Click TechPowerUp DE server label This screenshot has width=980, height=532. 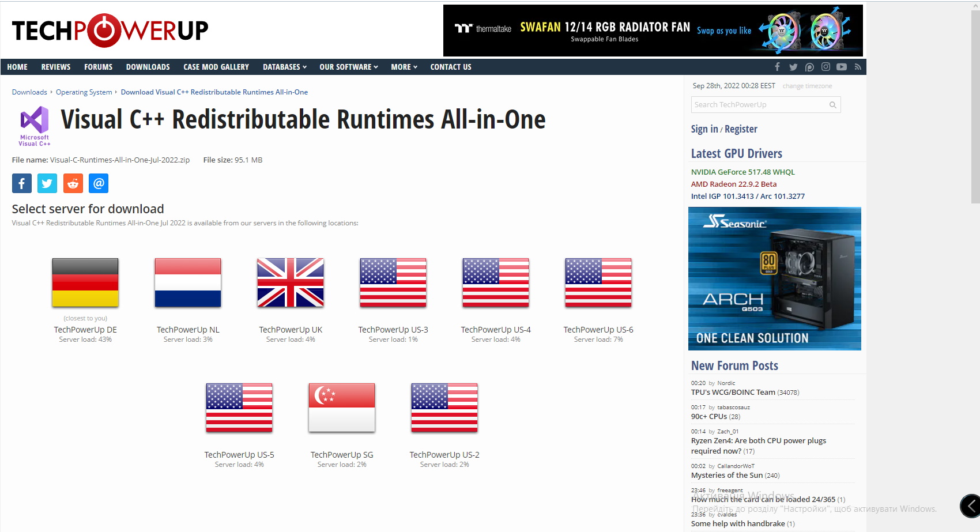85,330
